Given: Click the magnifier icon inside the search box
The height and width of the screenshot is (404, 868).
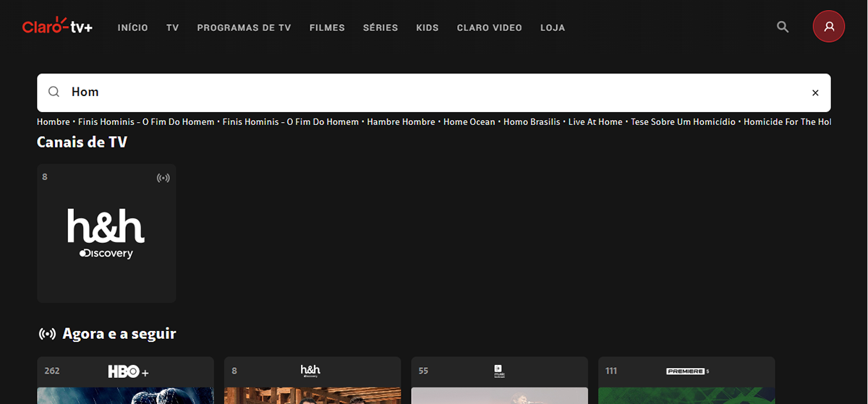Looking at the screenshot, I should (x=54, y=92).
